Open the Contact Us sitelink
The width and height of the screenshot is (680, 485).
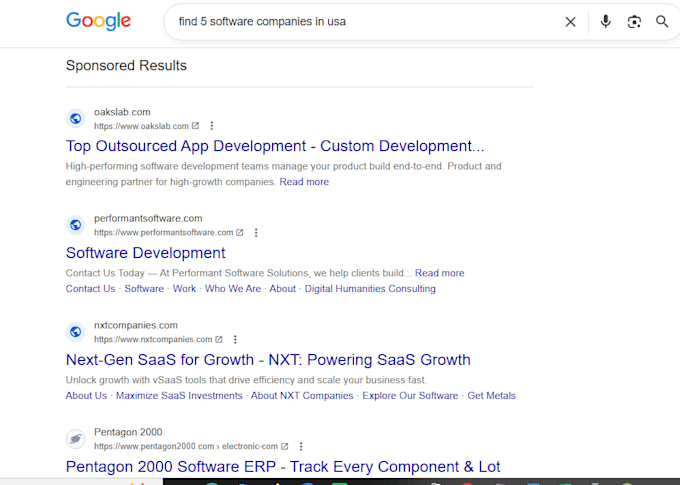(x=90, y=288)
